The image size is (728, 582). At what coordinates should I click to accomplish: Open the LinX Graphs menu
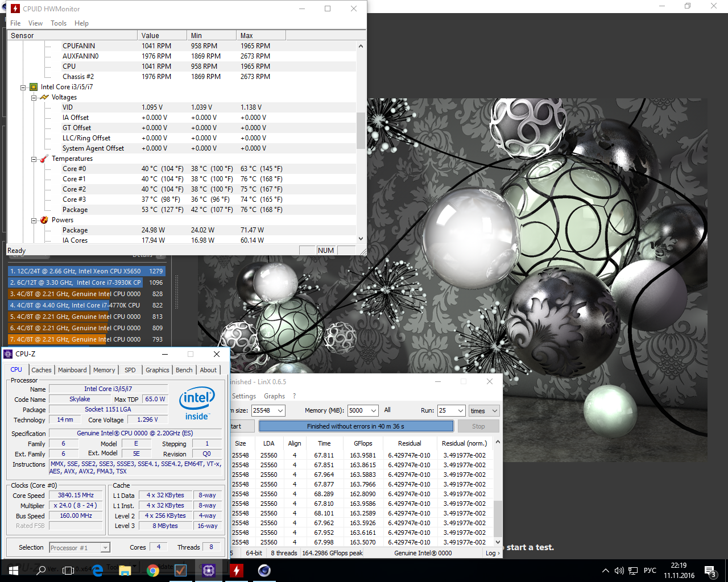(274, 396)
